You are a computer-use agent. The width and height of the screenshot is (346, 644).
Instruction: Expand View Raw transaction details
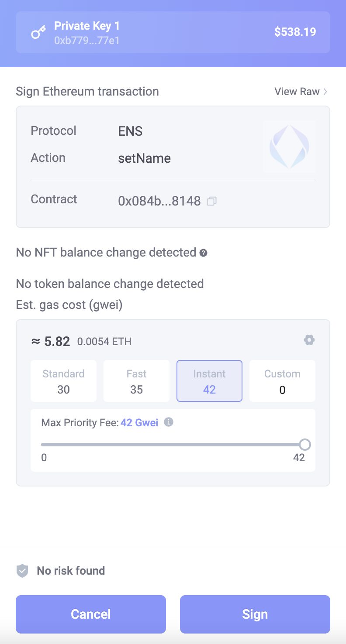click(x=297, y=92)
